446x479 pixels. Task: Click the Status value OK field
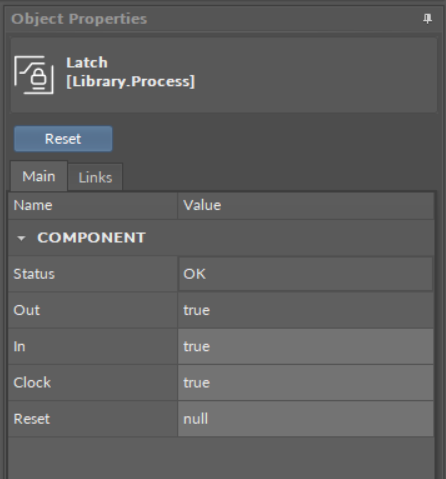305,274
